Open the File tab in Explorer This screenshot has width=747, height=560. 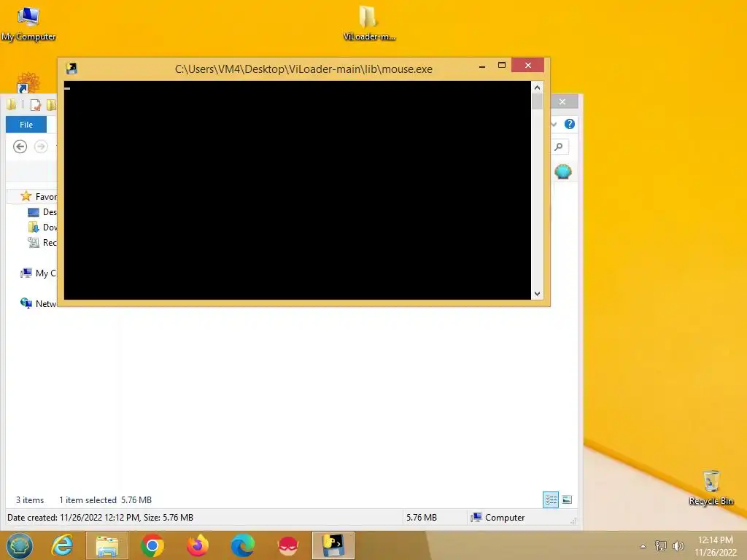point(26,125)
